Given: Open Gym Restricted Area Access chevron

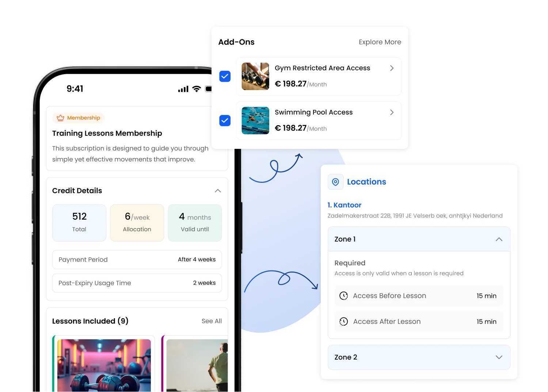Looking at the screenshot, I should 392,68.
